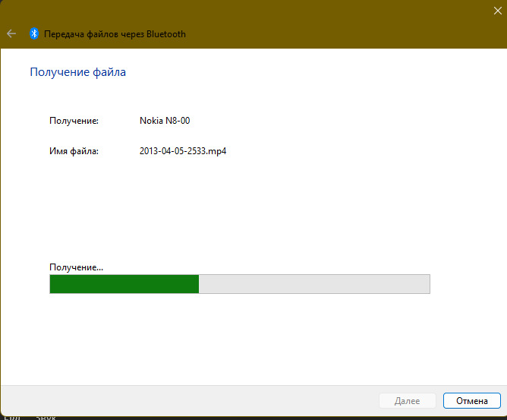507x420 pixels.
Task: Click the 'Получение:' field label
Action: pos(74,121)
